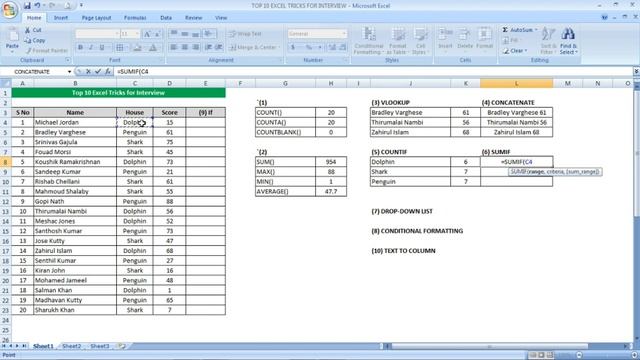Viewport: 640px width, 360px height.
Task: Open Conditional Formatting menu
Action: (369, 40)
